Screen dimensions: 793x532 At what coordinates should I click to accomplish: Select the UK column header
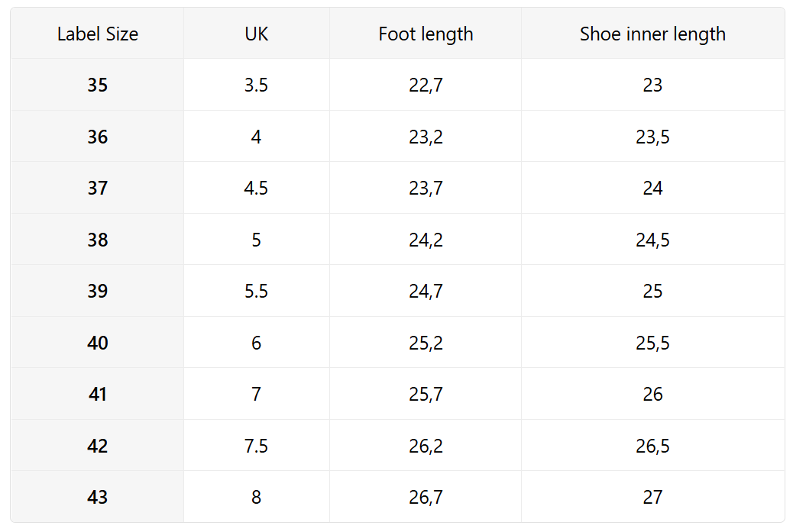tap(257, 34)
